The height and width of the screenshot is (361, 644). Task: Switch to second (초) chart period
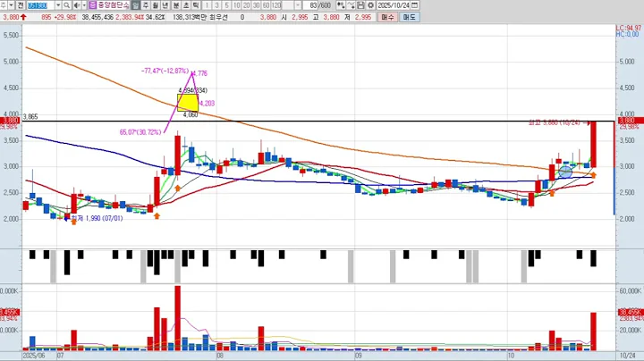pos(186,5)
